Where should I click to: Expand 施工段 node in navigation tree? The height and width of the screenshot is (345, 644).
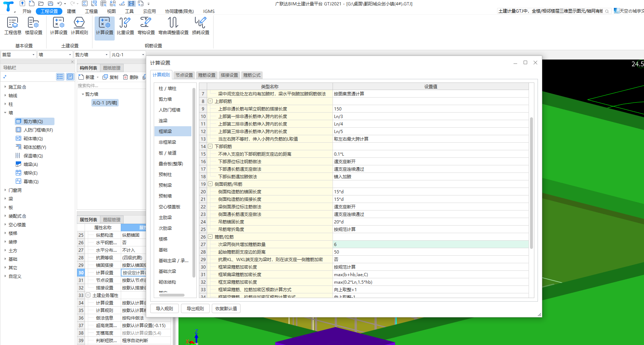[x=5, y=87]
